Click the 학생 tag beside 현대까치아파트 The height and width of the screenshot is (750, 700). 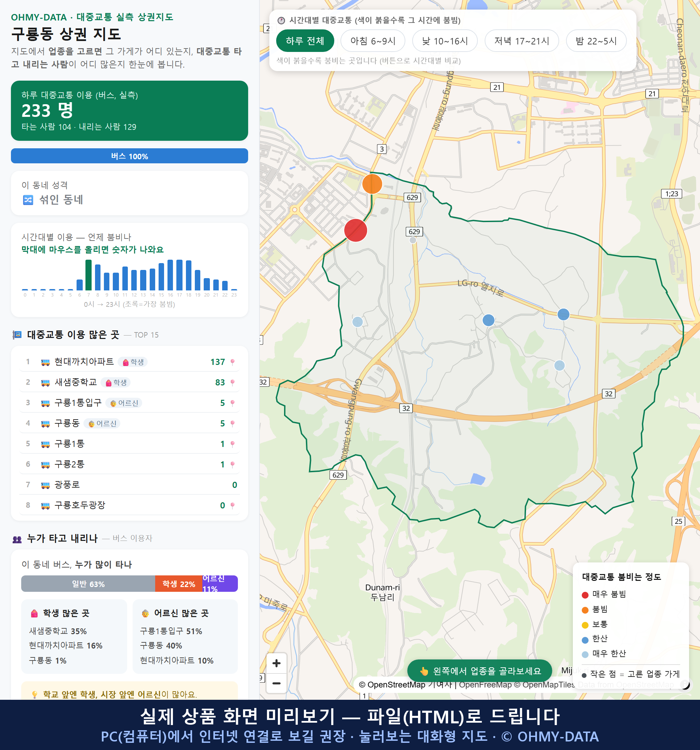coord(133,362)
